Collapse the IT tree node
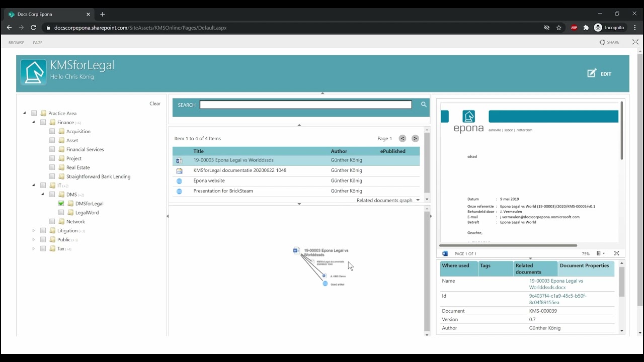Viewport: 644px width, 362px height. (x=34, y=186)
